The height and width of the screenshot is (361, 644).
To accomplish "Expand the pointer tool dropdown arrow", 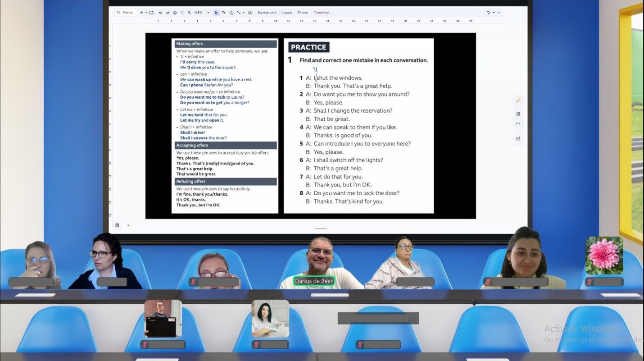I will (494, 13).
